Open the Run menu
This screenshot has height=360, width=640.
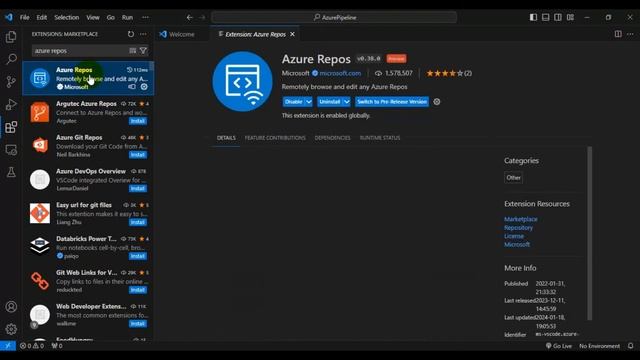point(127,18)
